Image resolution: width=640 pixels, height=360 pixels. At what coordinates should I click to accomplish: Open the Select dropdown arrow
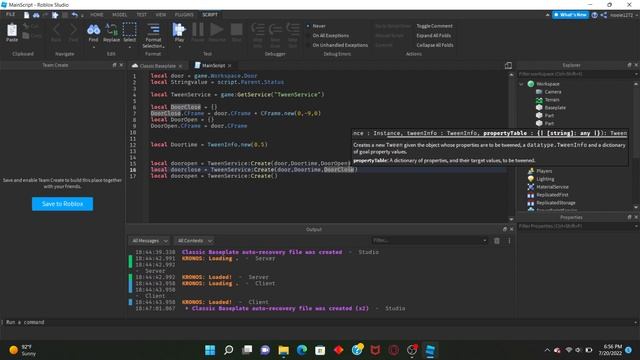tap(129, 47)
